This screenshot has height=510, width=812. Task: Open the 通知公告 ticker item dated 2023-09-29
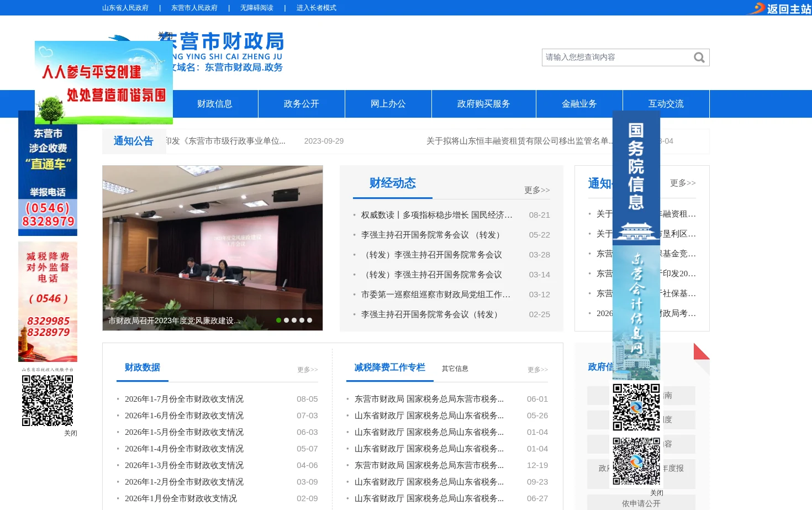click(x=226, y=141)
